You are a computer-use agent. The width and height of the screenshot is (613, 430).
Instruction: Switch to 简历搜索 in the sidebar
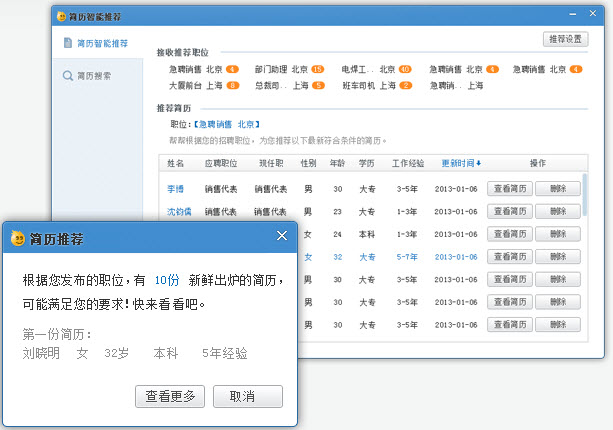click(x=94, y=76)
